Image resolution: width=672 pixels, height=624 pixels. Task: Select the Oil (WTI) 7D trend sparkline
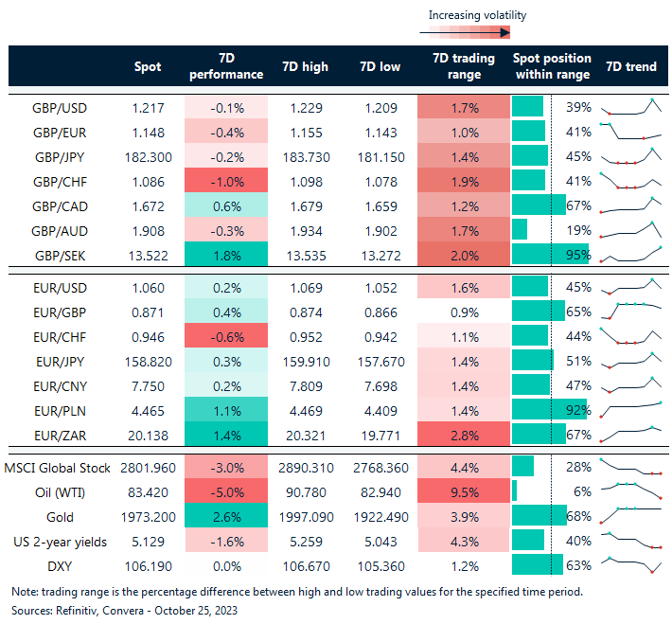coord(630,491)
